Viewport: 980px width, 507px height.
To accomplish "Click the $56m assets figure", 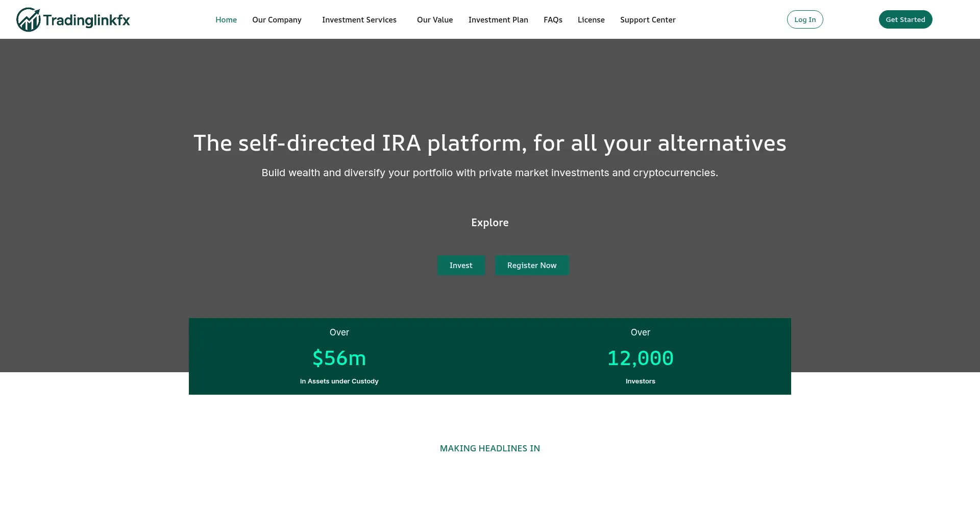I will 339,358.
